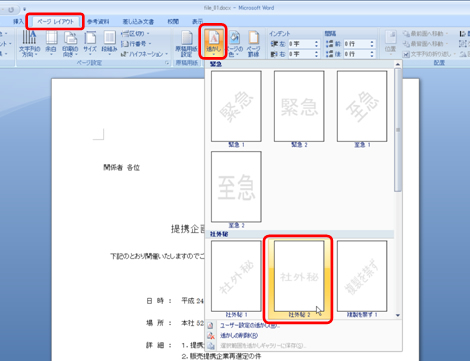Click 最背面へ移動 send to back
470x361 pixels.
[425, 44]
